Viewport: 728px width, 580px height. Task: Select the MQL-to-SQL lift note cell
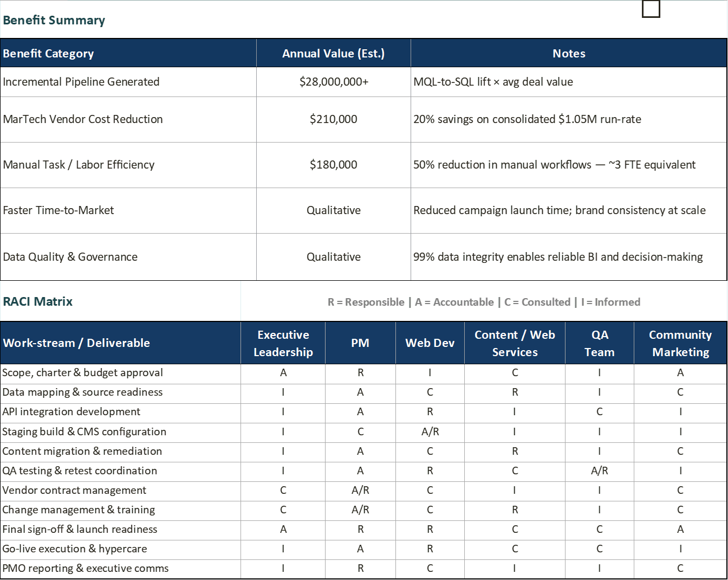pos(569,82)
